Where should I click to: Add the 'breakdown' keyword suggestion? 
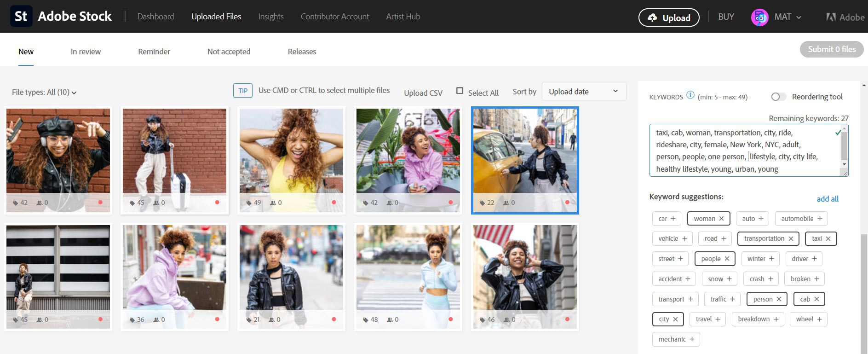pos(758,319)
